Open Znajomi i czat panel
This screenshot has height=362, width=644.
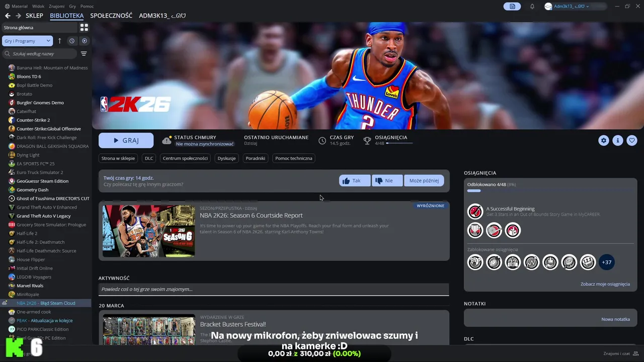point(620,353)
